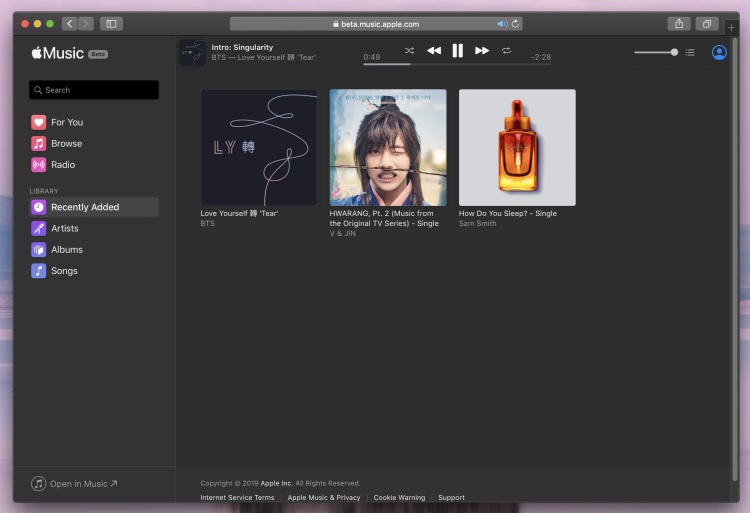Go to Browse
The height and width of the screenshot is (513, 750).
(94, 143)
